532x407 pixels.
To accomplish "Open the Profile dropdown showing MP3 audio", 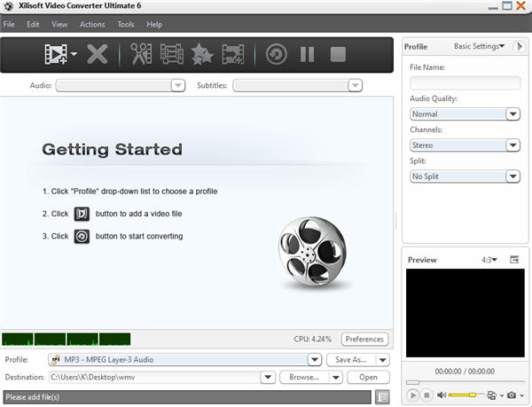I will 185,359.
